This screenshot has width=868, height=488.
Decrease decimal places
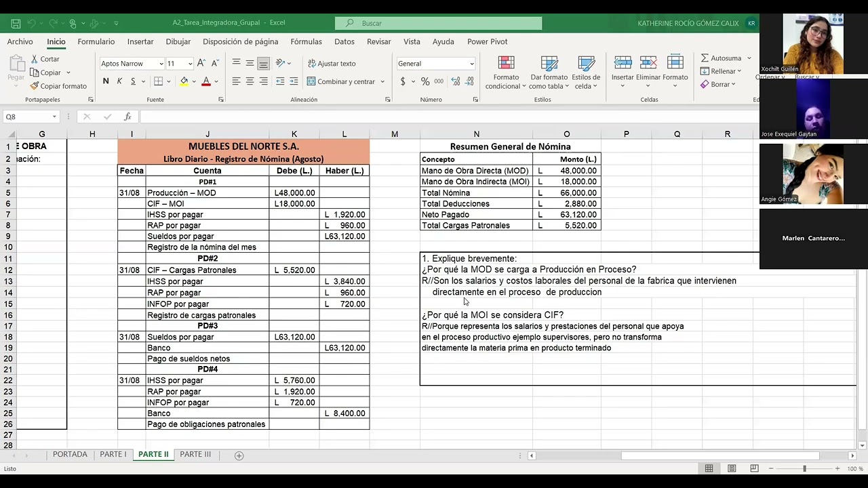point(469,81)
